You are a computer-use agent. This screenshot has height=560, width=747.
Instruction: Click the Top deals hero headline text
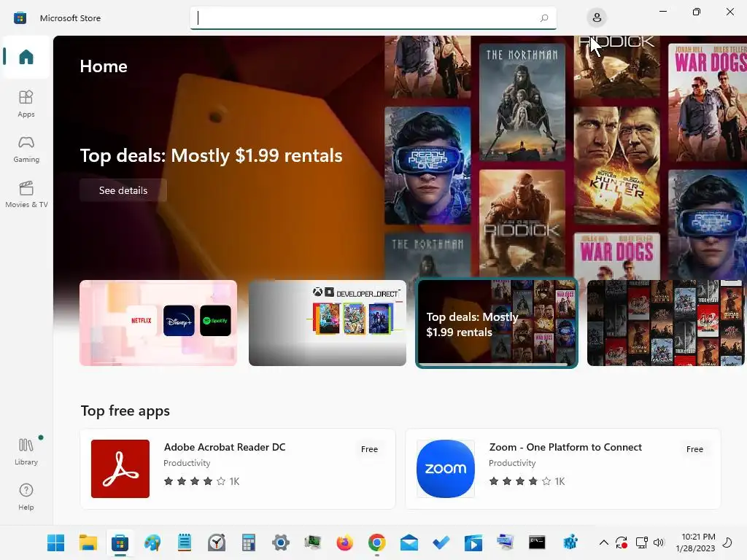pyautogui.click(x=211, y=156)
